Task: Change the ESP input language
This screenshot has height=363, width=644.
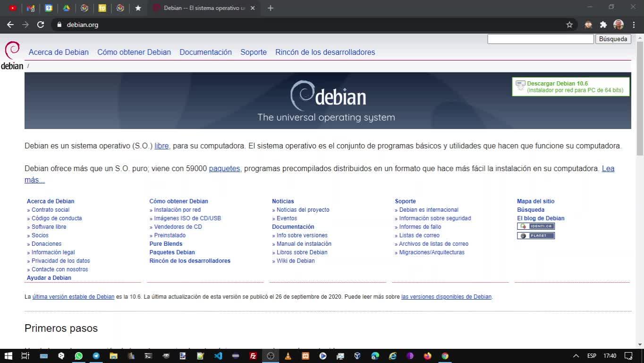Action: 592,356
